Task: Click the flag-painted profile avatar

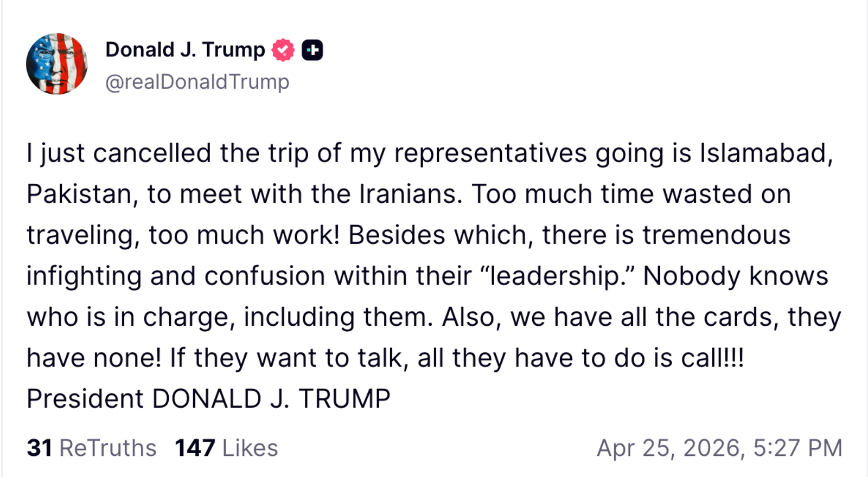Action: (x=57, y=64)
